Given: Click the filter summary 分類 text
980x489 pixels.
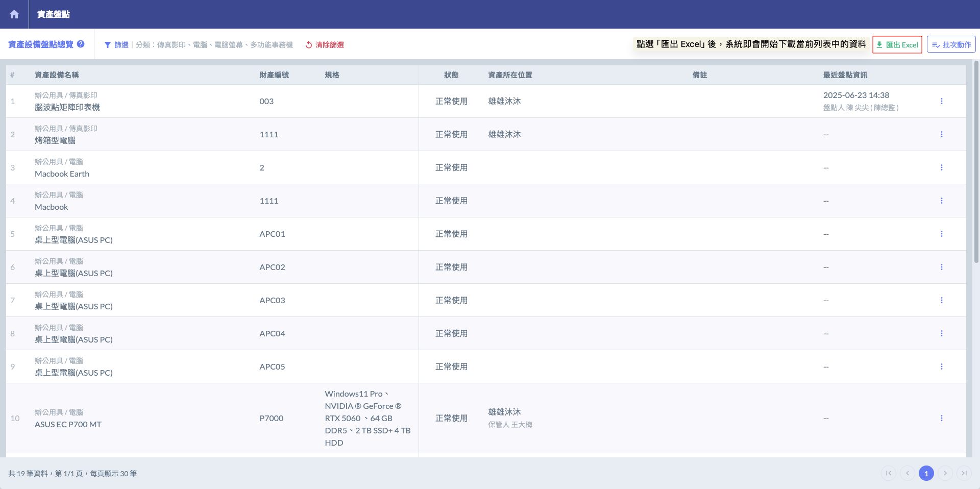Looking at the screenshot, I should (214, 45).
